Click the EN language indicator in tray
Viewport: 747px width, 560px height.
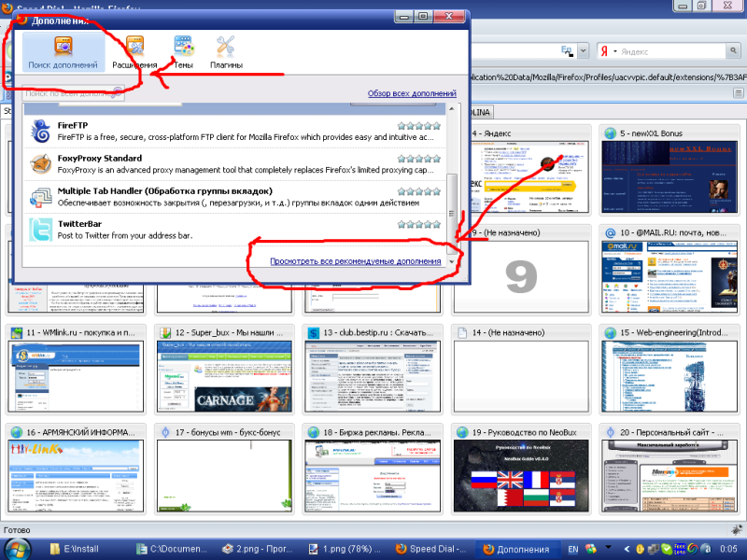pos(573,549)
